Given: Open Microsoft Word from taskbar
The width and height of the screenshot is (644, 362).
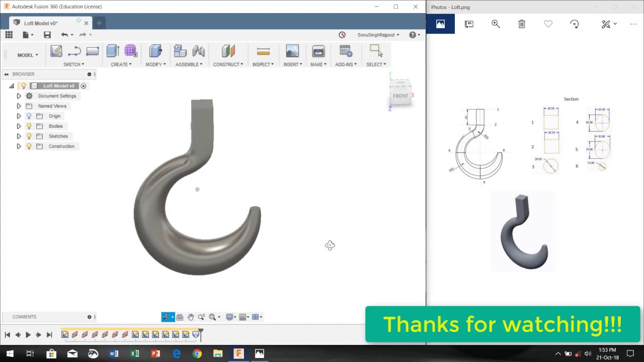Looking at the screenshot, I should [114, 354].
